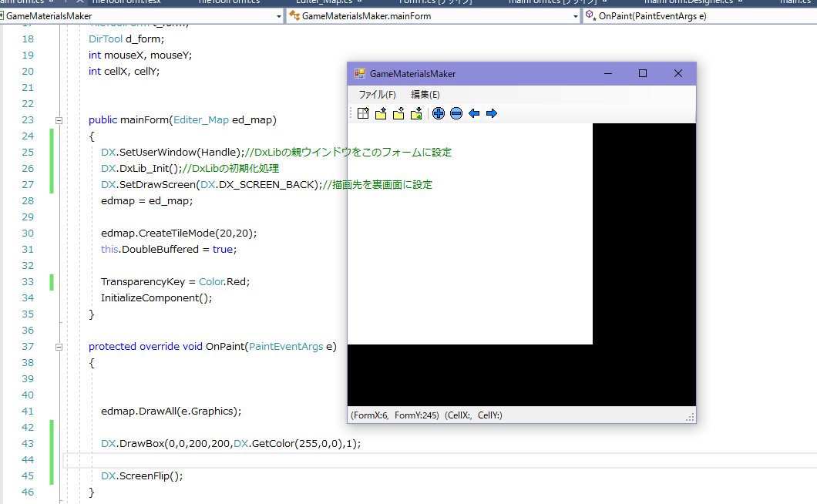Place cursor on empty code line 44
The width and height of the screenshot is (817, 504).
click(x=231, y=460)
